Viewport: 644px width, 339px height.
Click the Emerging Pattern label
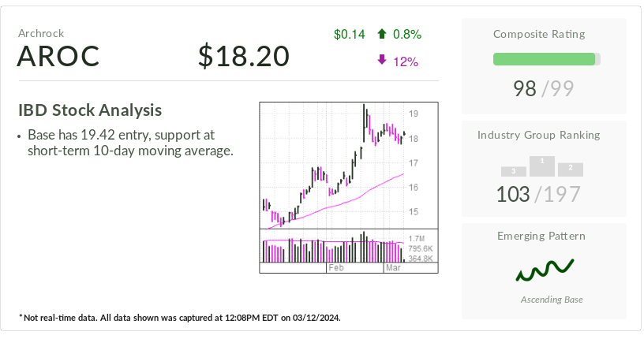click(544, 236)
